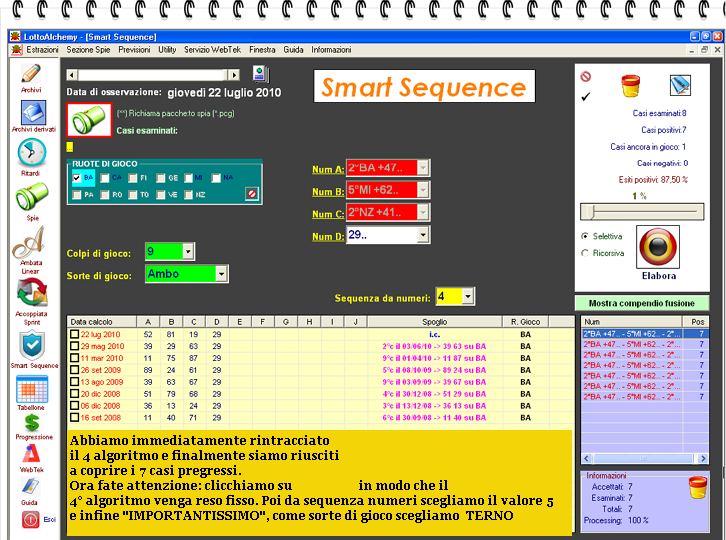726x540 pixels.
Task: Open the Smart Sequence shield icon
Action: [32, 346]
